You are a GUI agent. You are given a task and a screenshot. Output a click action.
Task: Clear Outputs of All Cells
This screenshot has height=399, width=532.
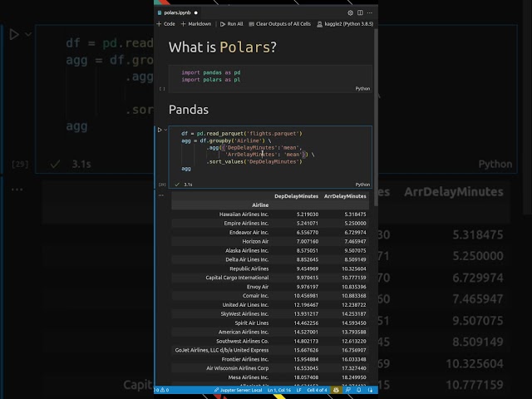point(280,24)
